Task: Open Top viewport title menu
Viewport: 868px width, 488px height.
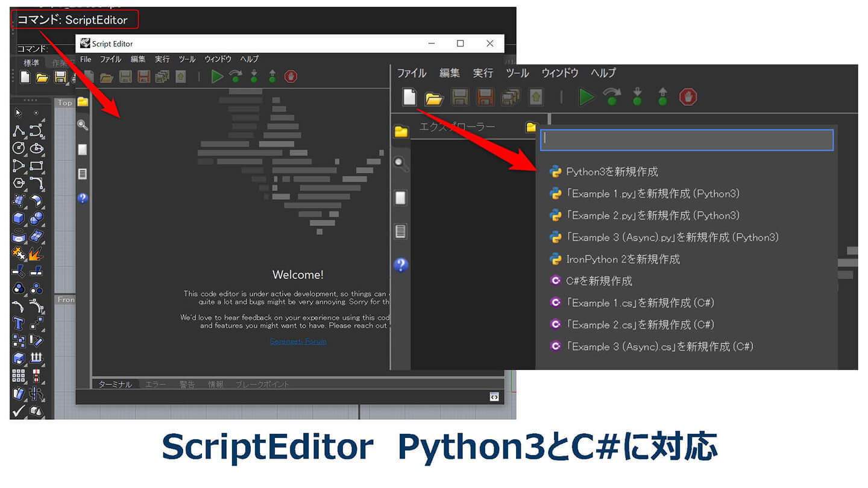Action: 64,103
